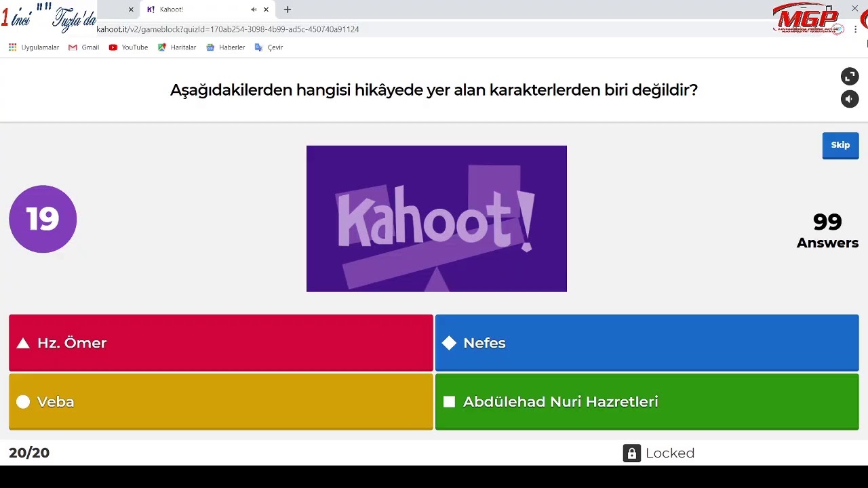868x488 pixels.
Task: Click the square shape on green answer
Action: 449,402
